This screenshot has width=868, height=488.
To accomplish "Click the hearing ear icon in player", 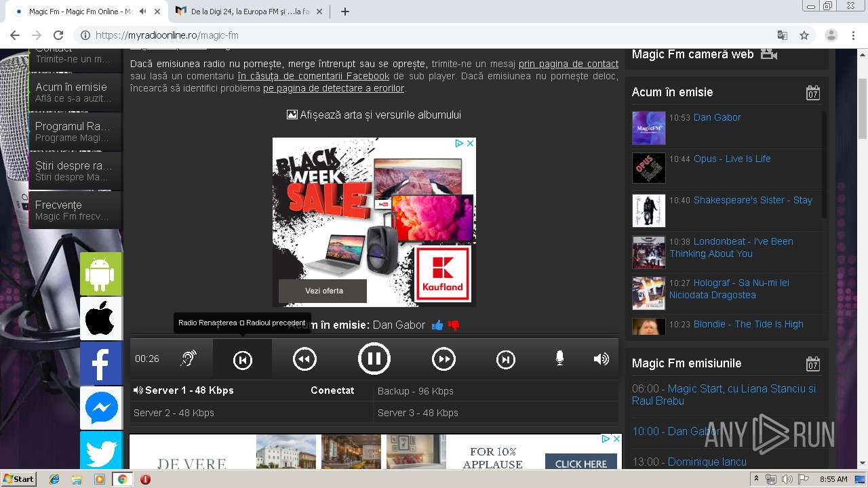I will [189, 359].
